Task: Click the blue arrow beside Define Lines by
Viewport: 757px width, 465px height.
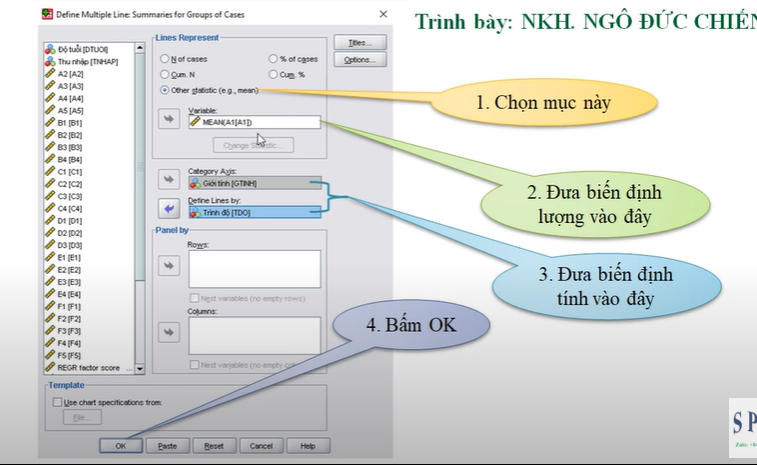Action: pos(169,209)
